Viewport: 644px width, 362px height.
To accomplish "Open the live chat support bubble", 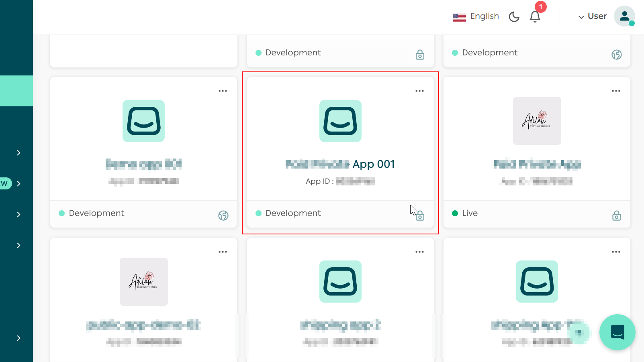I will point(617,332).
